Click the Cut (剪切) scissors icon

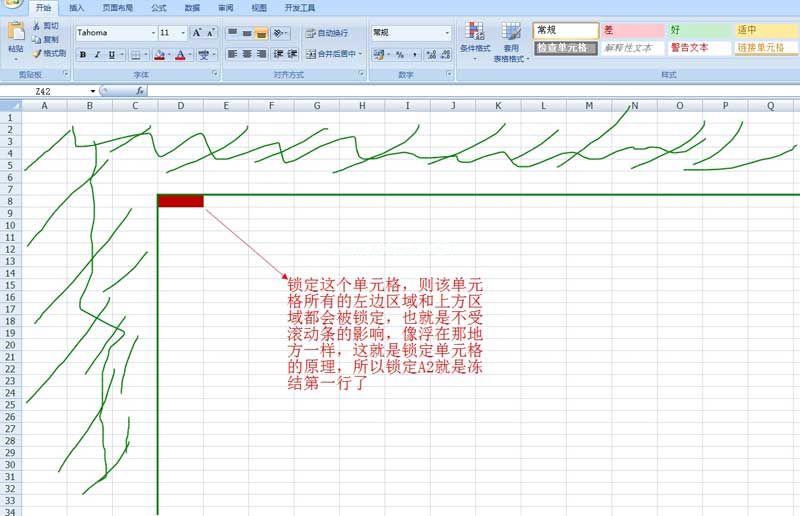36,26
